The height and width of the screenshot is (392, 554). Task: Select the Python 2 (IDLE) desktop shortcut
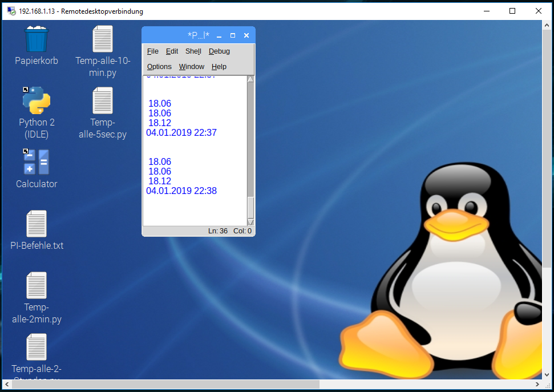pos(37,101)
